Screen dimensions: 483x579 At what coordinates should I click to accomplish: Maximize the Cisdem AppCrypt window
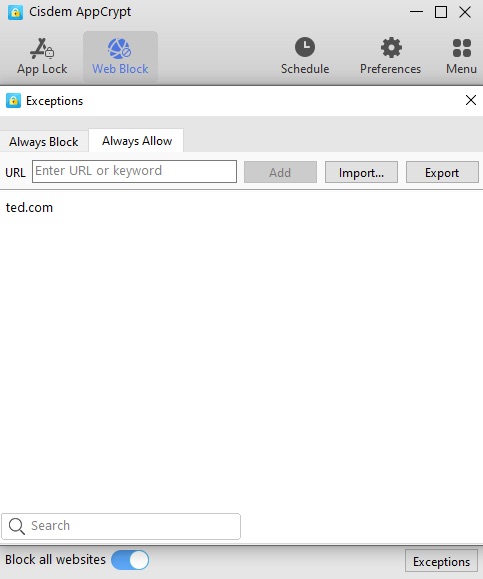[x=441, y=12]
